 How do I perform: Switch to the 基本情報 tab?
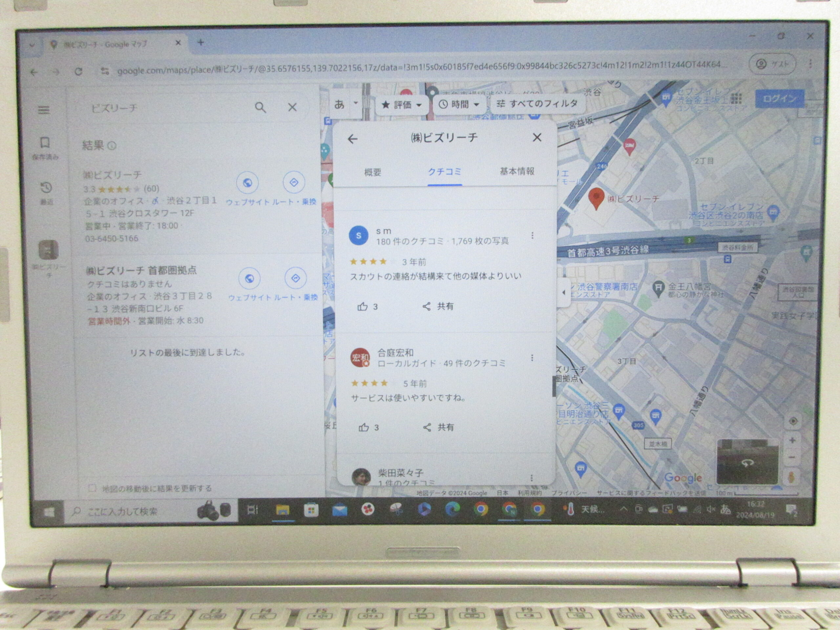click(517, 171)
